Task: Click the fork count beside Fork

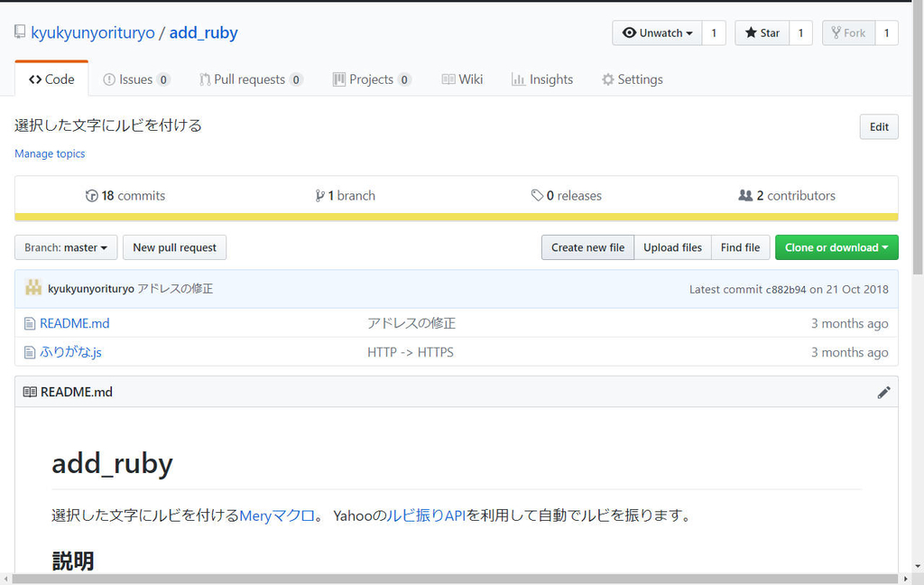Action: (886, 33)
